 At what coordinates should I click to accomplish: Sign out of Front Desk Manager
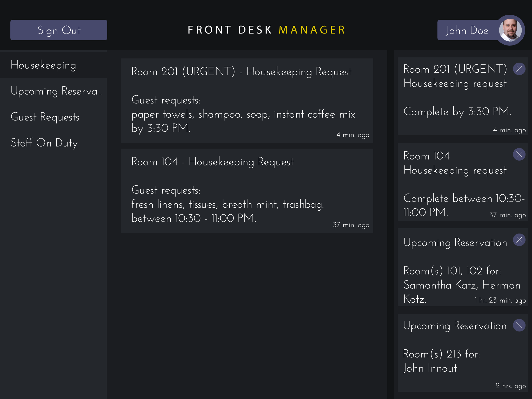pos(59,30)
